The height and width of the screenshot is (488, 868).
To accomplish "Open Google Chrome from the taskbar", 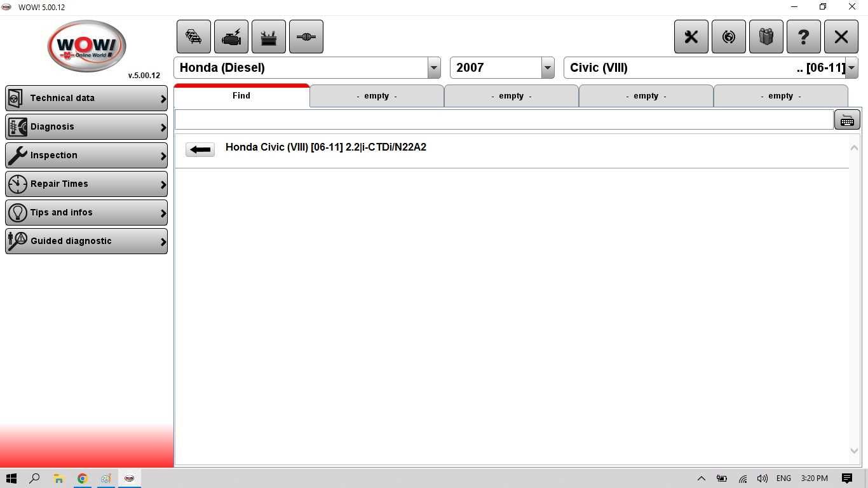I will (x=82, y=478).
